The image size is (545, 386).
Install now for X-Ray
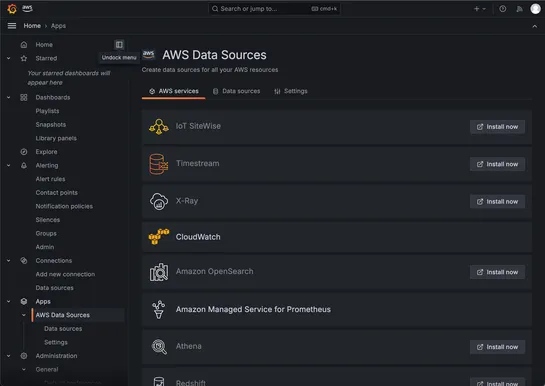(x=497, y=202)
